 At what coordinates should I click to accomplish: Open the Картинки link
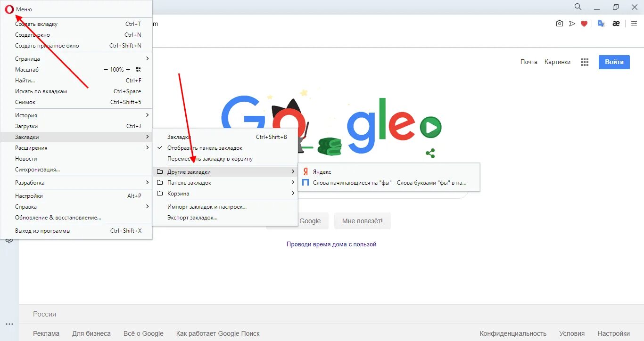pyautogui.click(x=557, y=62)
